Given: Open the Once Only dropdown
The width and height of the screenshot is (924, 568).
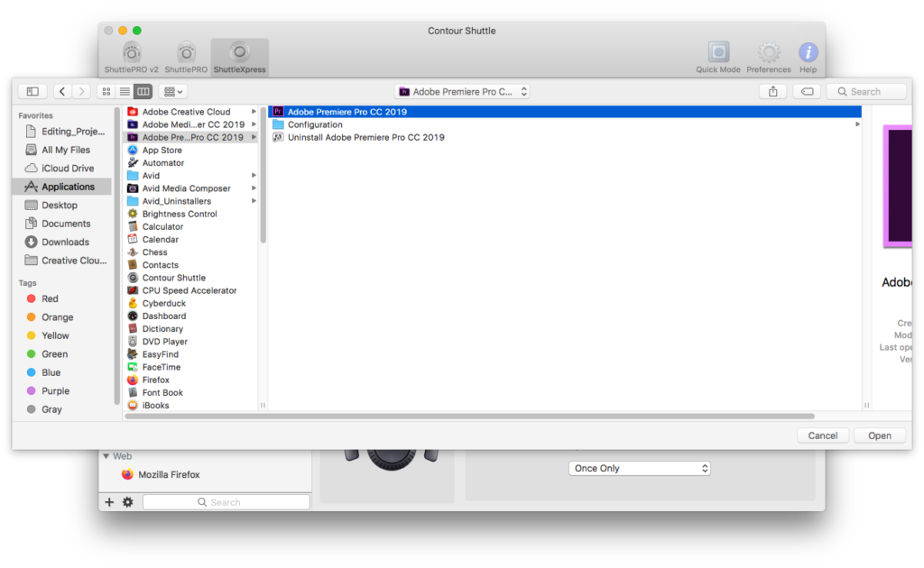Looking at the screenshot, I should [x=640, y=469].
